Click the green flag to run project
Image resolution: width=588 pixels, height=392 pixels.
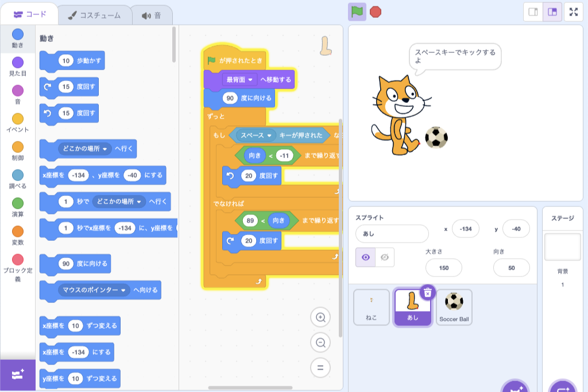click(357, 11)
